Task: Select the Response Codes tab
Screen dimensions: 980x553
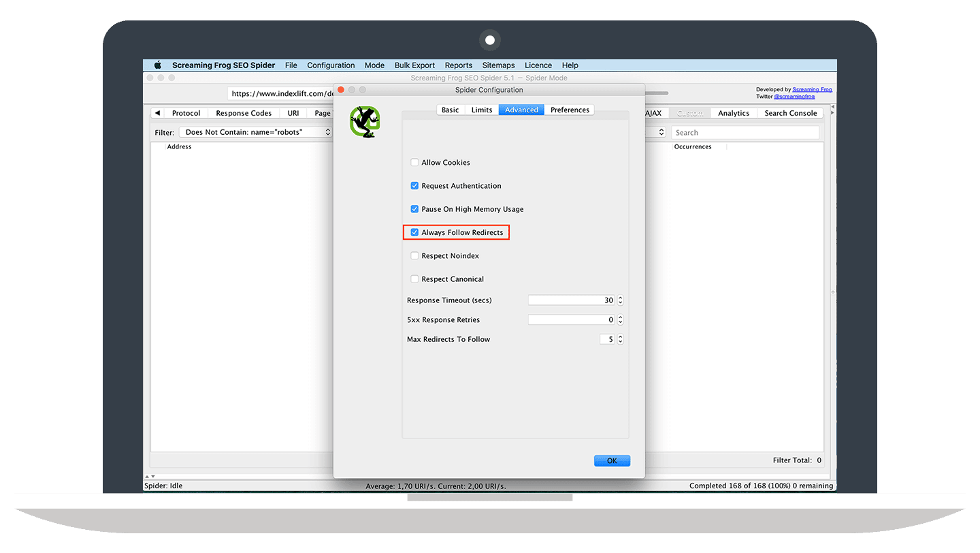Action: pos(244,113)
